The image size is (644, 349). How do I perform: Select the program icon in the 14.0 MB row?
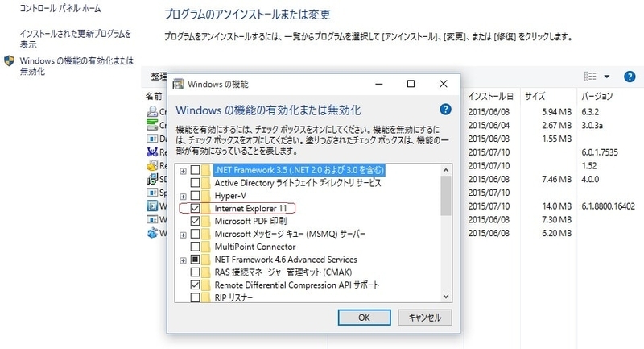[x=152, y=206]
